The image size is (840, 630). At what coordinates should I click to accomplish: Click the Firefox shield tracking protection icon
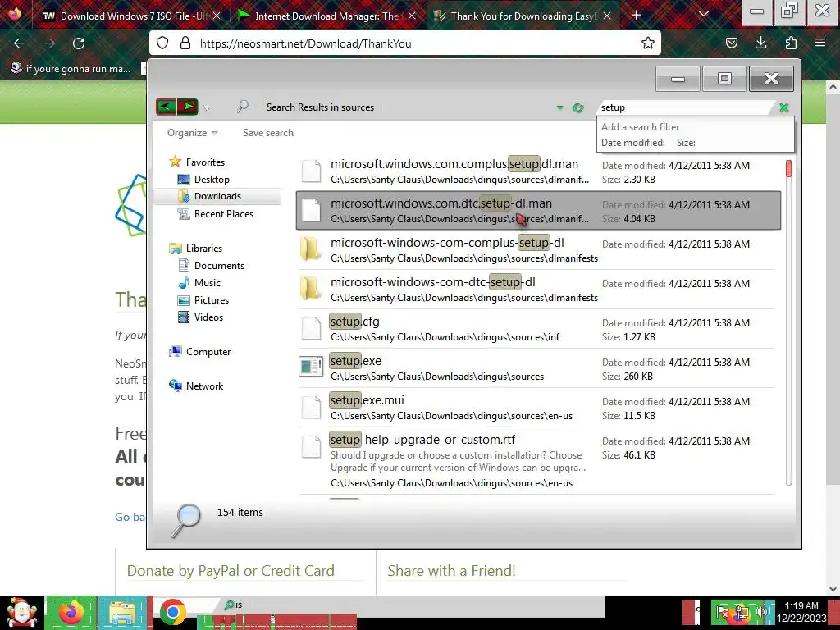[x=162, y=43]
